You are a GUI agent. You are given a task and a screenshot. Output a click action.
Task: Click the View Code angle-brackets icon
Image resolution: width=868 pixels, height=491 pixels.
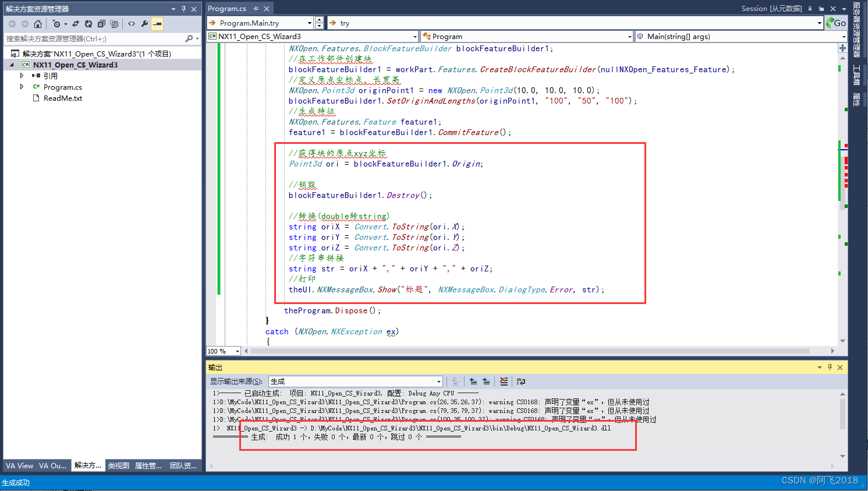click(x=132, y=24)
